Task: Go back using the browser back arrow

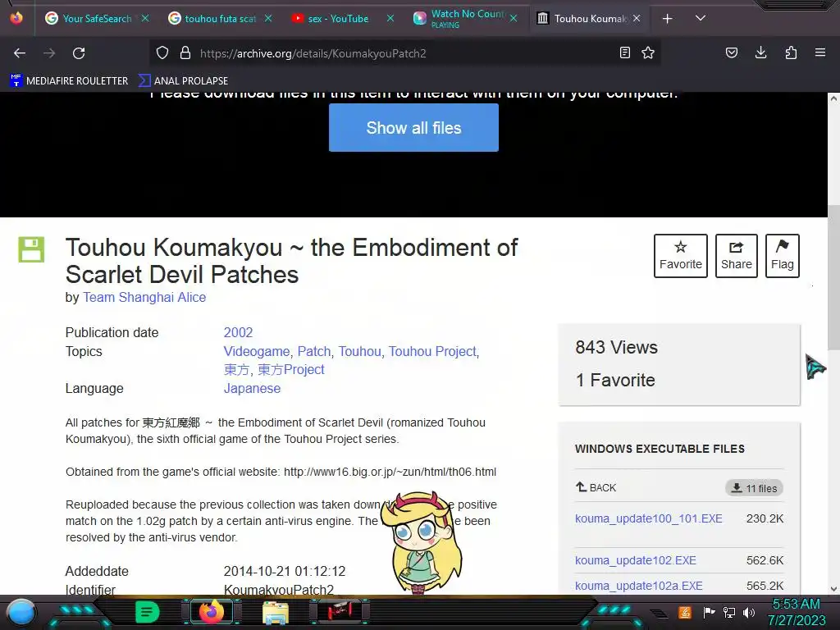Action: [x=20, y=53]
